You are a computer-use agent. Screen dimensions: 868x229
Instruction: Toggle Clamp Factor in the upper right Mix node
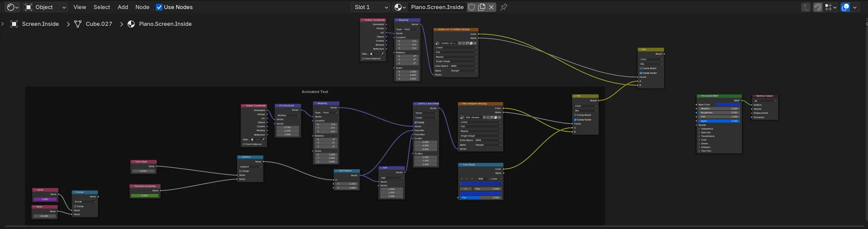(x=641, y=73)
